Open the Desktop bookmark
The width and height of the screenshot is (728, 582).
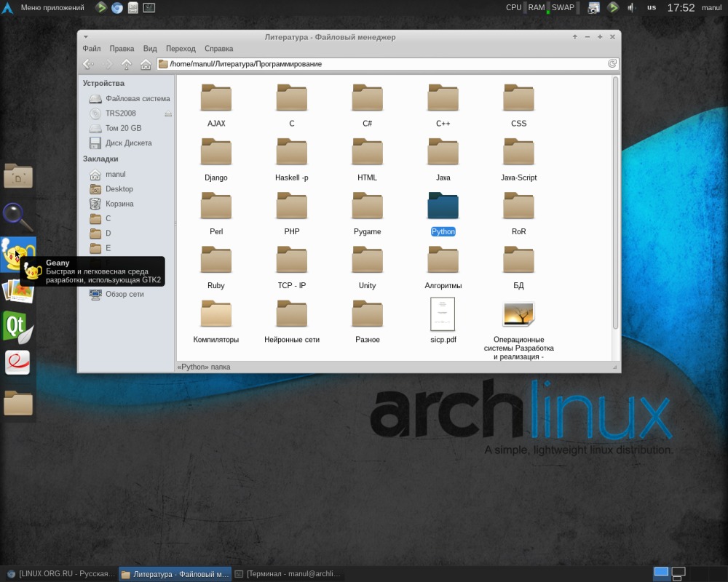(111, 189)
